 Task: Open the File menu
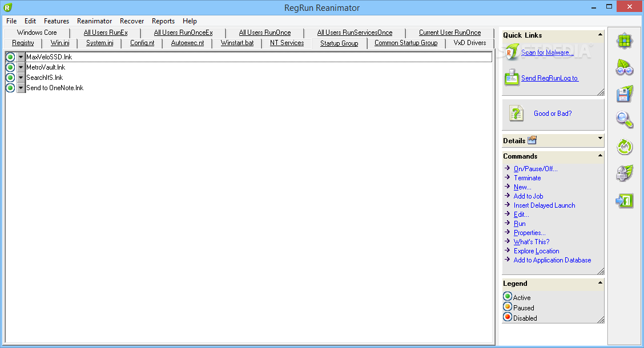click(x=11, y=21)
